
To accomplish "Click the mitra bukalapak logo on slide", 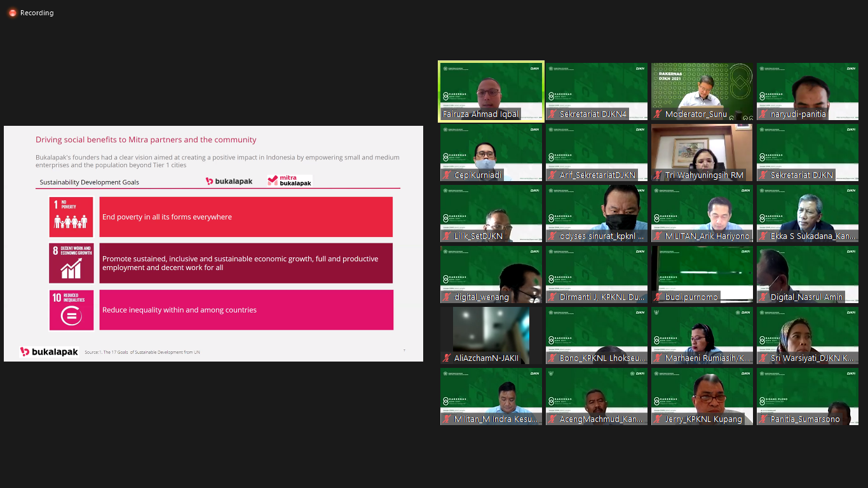I will 290,180.
